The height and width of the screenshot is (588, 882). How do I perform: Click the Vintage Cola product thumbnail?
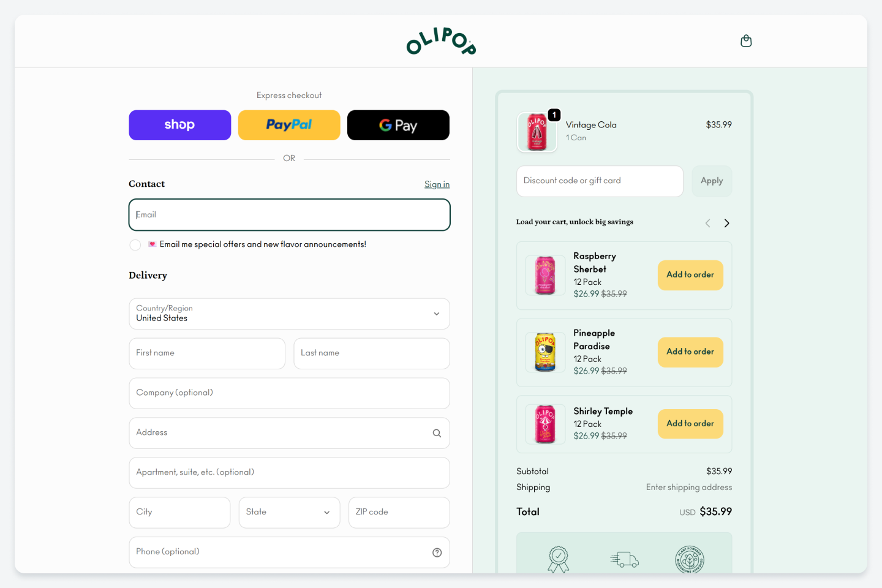coord(537,132)
